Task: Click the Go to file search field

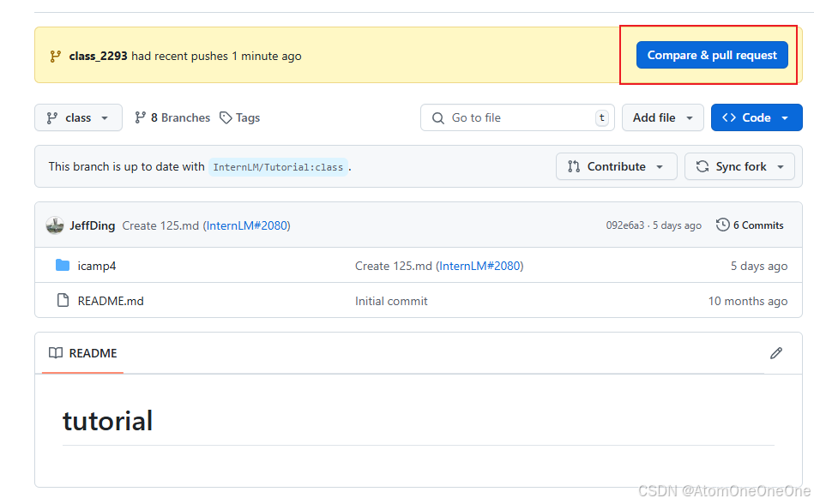Action: pyautogui.click(x=517, y=117)
